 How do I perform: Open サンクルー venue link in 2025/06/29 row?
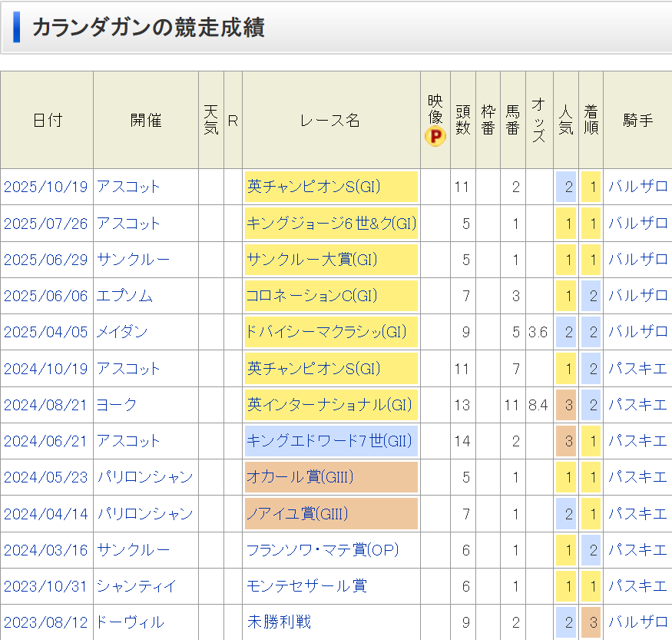[134, 260]
